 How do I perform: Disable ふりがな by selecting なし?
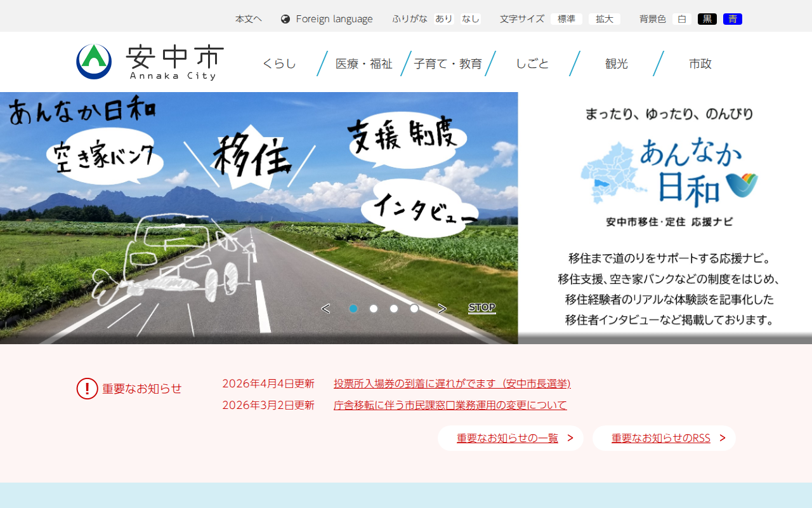point(470,18)
